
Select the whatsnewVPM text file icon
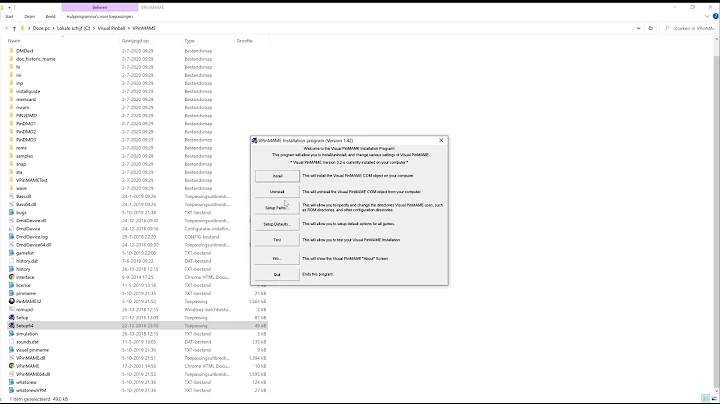(x=11, y=390)
